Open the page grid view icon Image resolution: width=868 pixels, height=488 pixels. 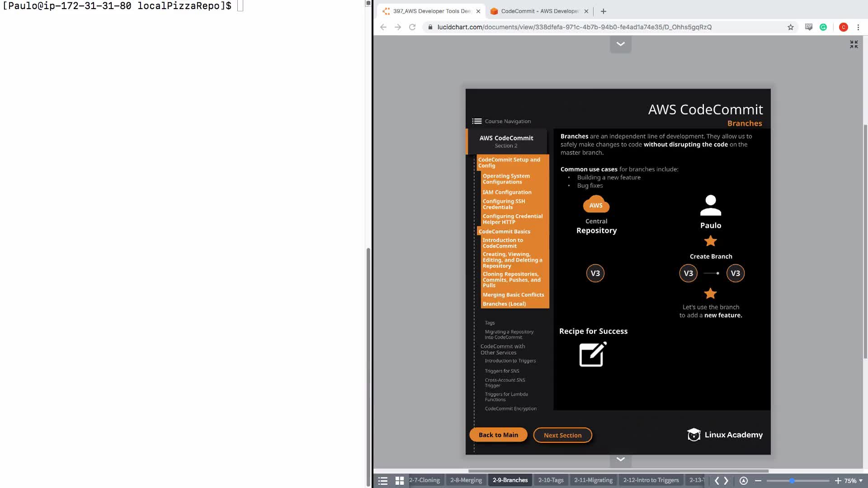(x=400, y=481)
